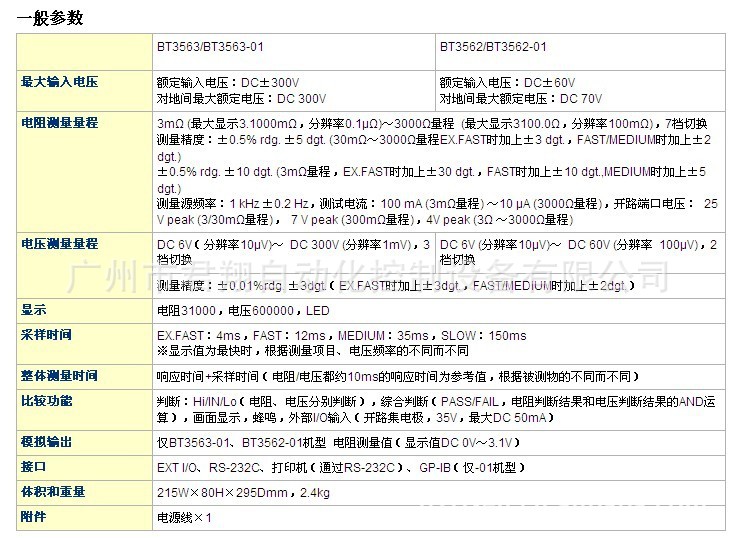Click the 整体测量时间 row label
Screen dimensions: 734x538
click(x=60, y=376)
